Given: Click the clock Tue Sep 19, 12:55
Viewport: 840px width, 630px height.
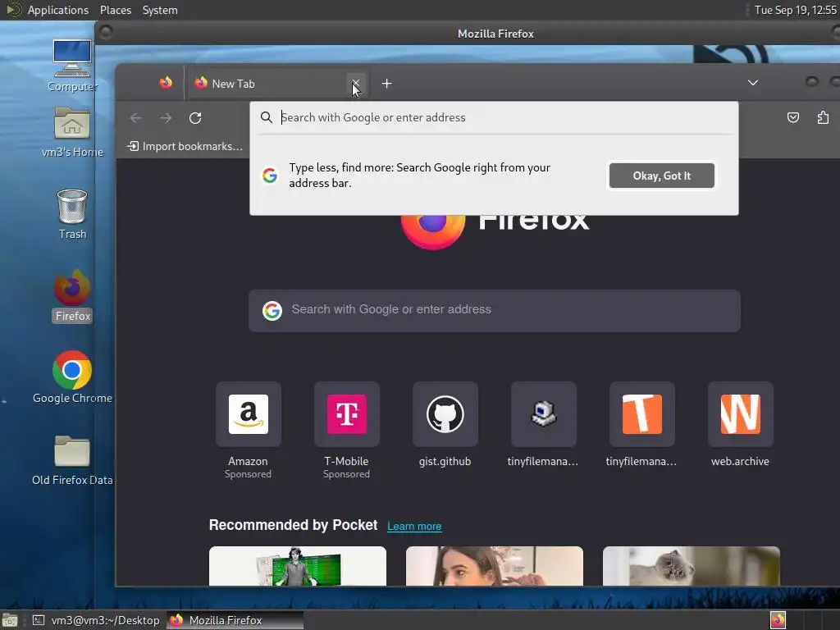Looking at the screenshot, I should (795, 10).
